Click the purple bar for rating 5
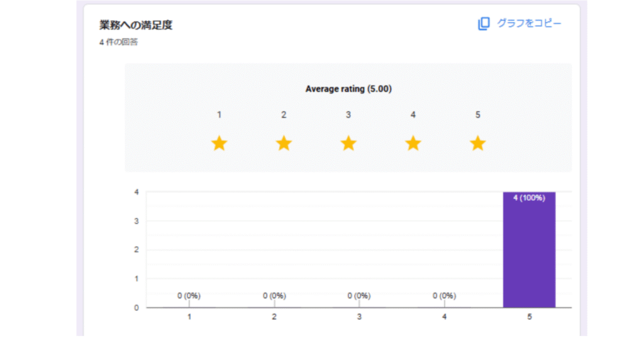This screenshot has width=644, height=338. pos(529,258)
